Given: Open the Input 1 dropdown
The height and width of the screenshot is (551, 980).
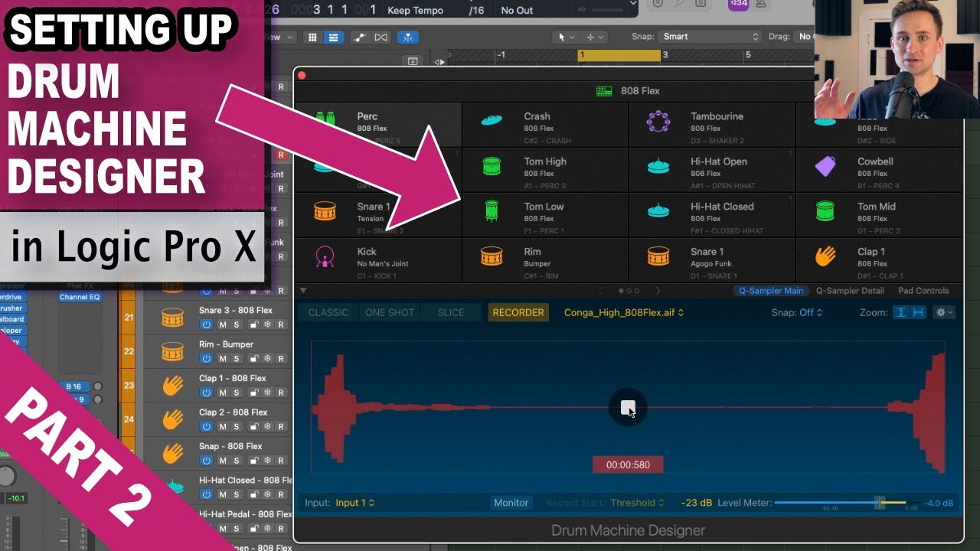Looking at the screenshot, I should tap(355, 503).
